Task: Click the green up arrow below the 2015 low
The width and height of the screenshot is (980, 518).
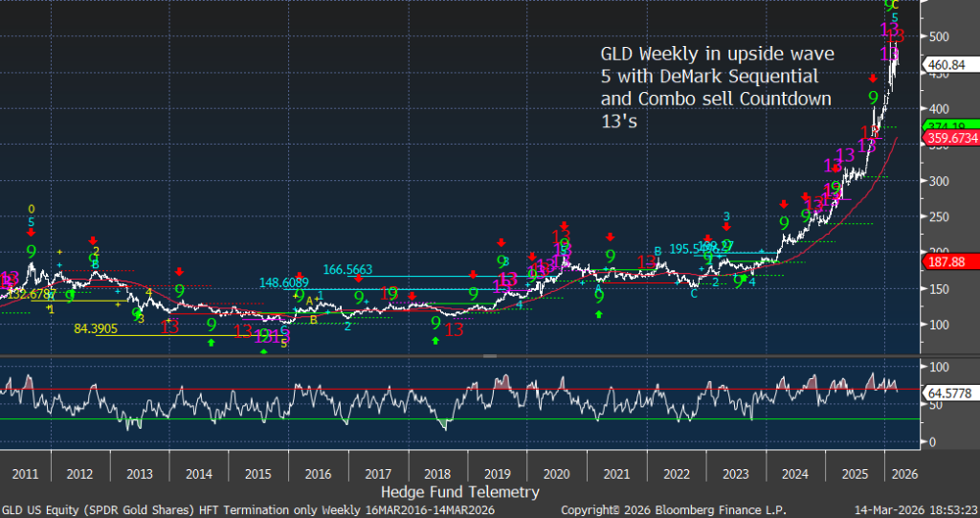Action: 263,351
